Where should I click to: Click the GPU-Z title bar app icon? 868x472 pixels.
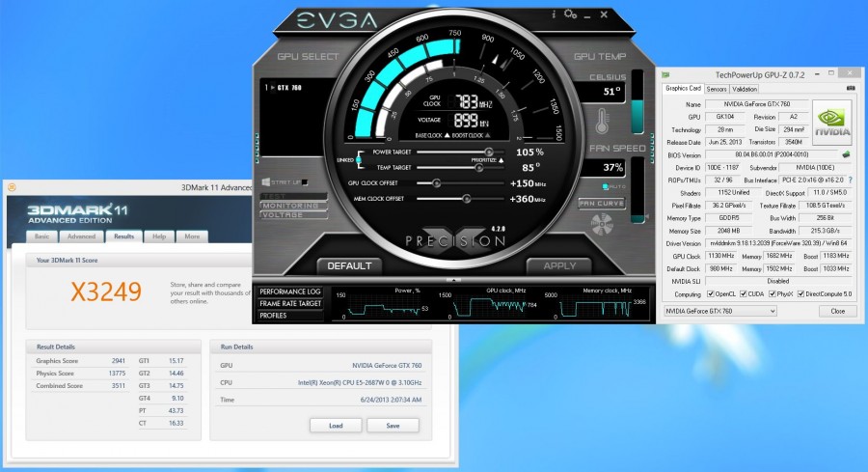(665, 74)
